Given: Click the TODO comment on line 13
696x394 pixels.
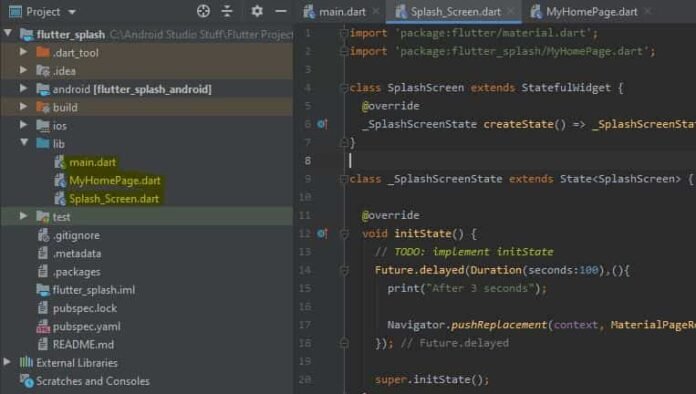Looking at the screenshot, I should click(464, 252).
